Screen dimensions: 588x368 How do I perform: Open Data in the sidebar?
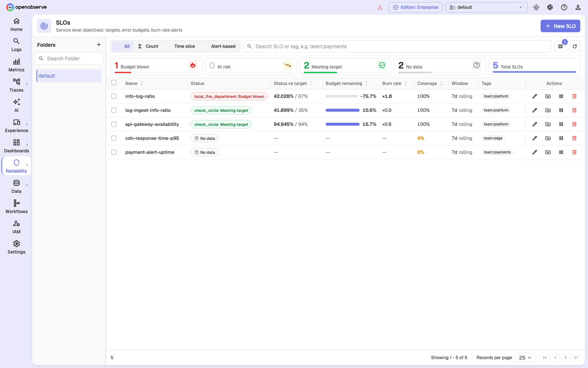click(16, 187)
